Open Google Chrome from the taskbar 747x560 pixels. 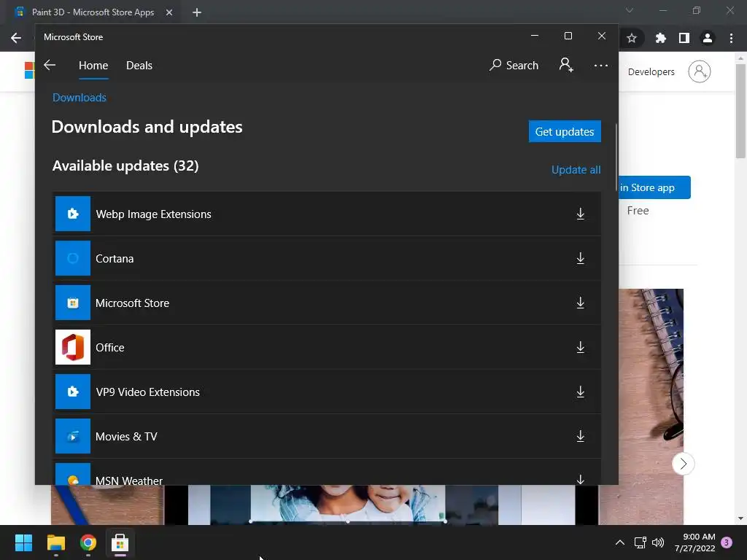point(88,542)
